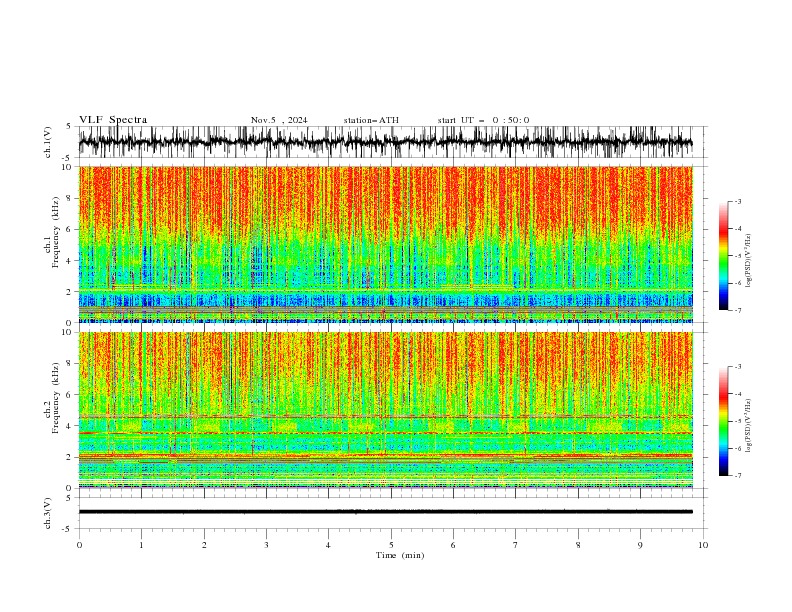Click the "10" kHz tick of the ch.1 frequency axis

click(x=68, y=167)
